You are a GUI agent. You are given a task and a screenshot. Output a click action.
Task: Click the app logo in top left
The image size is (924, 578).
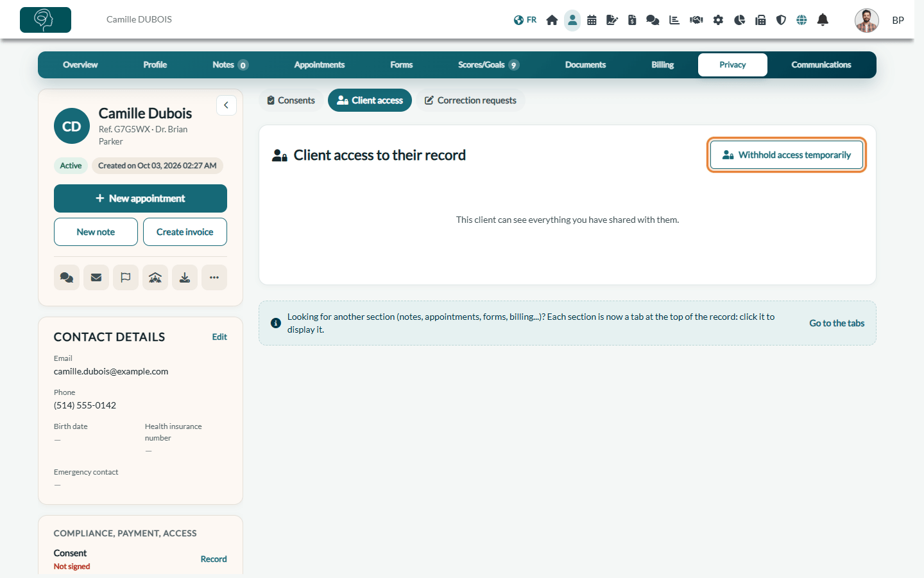[x=46, y=20]
